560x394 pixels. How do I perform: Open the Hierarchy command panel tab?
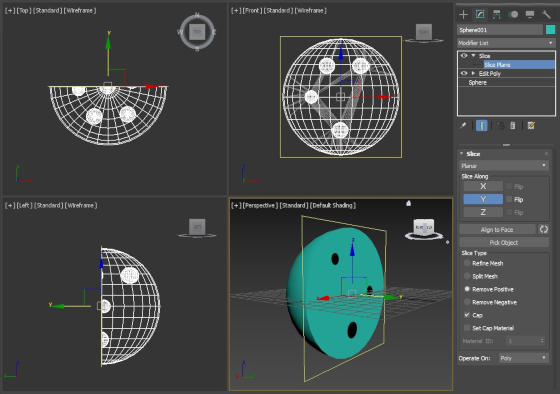point(497,14)
